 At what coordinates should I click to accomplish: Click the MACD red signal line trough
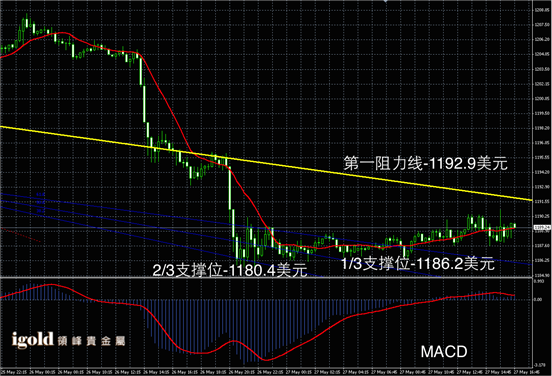point(266,359)
